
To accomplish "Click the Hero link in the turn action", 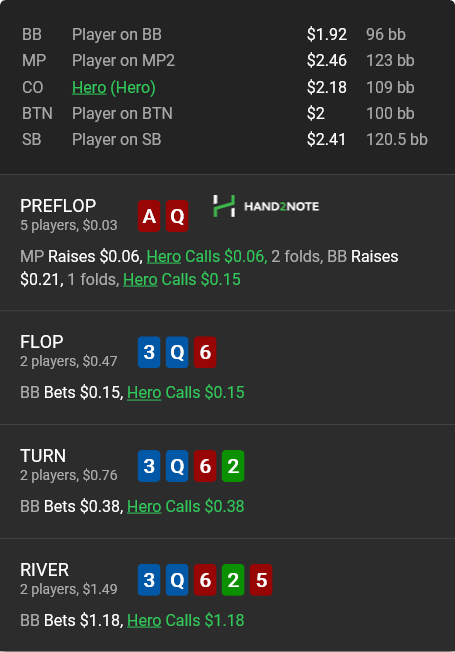I will tap(144, 506).
